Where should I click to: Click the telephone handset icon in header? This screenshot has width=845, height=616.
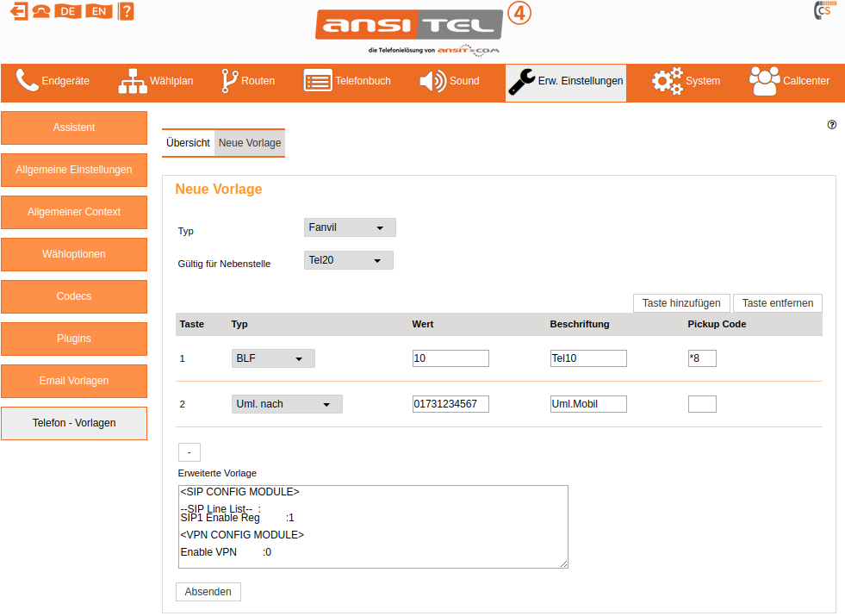click(x=40, y=11)
